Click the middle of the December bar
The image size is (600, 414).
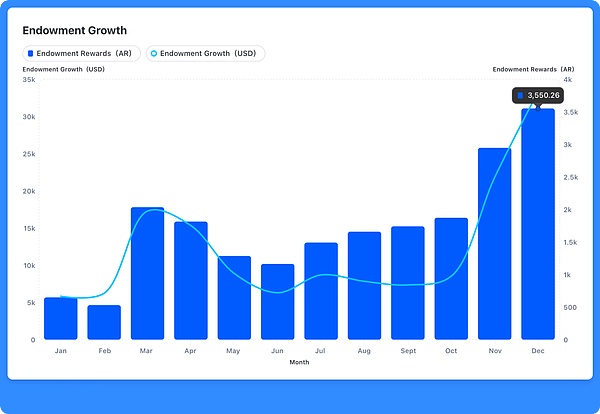click(538, 224)
